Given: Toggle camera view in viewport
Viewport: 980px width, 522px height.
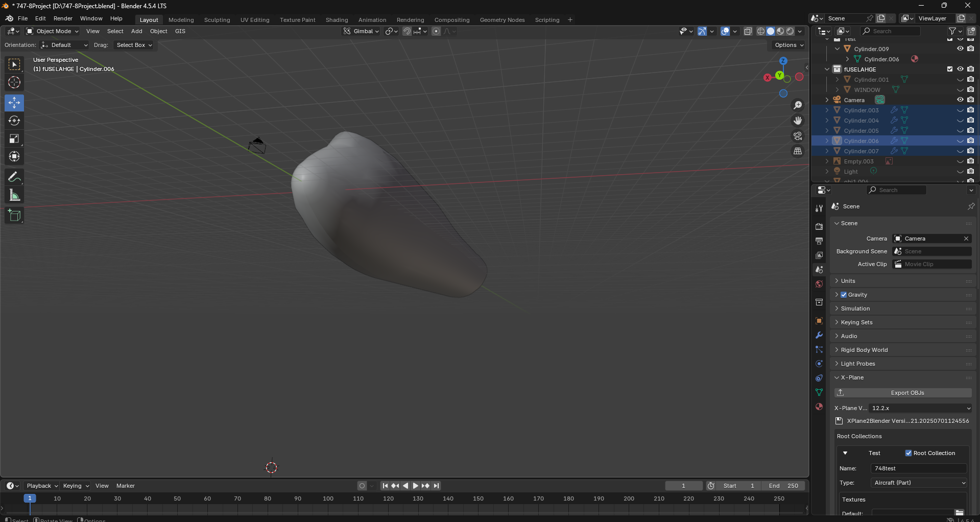Looking at the screenshot, I should click(797, 136).
